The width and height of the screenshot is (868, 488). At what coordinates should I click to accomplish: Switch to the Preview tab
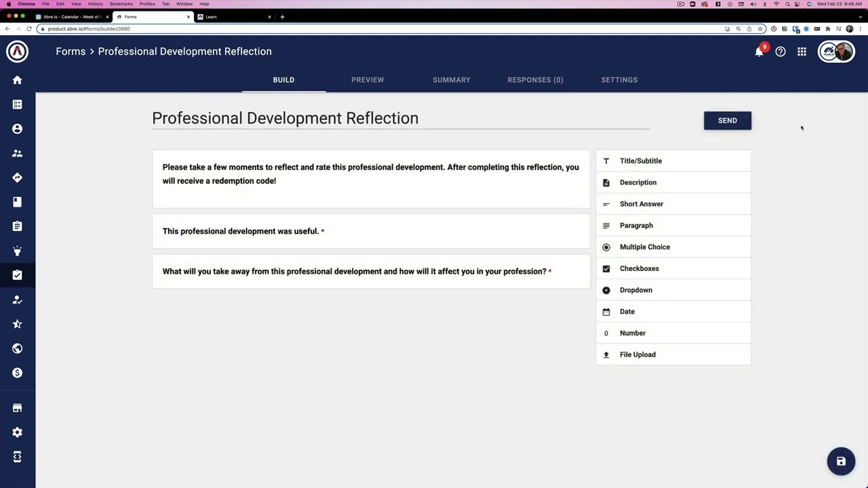pos(368,80)
